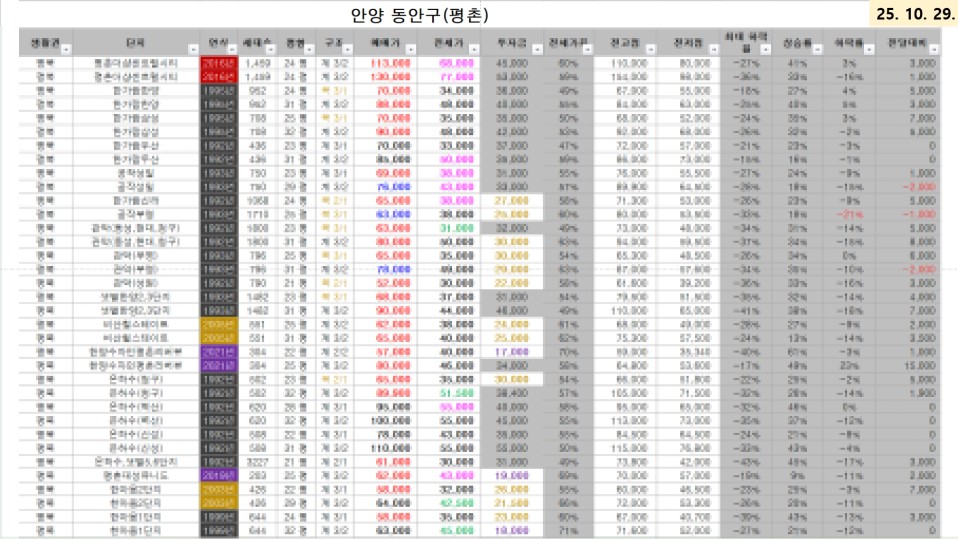
Task: Click the purple 2019년 year cell
Action: pyautogui.click(x=219, y=475)
